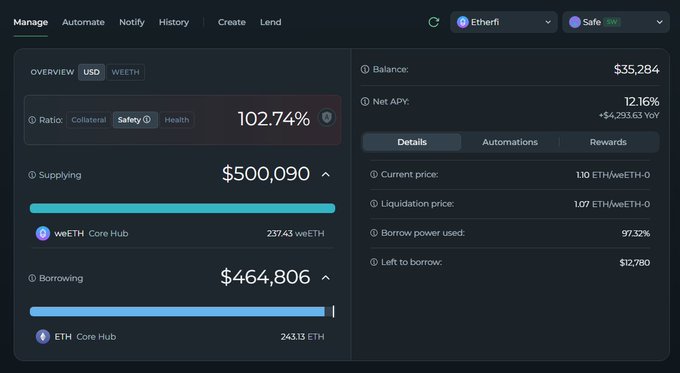Click the info icon next to Borrow power used
The width and height of the screenshot is (680, 373).
tap(374, 233)
